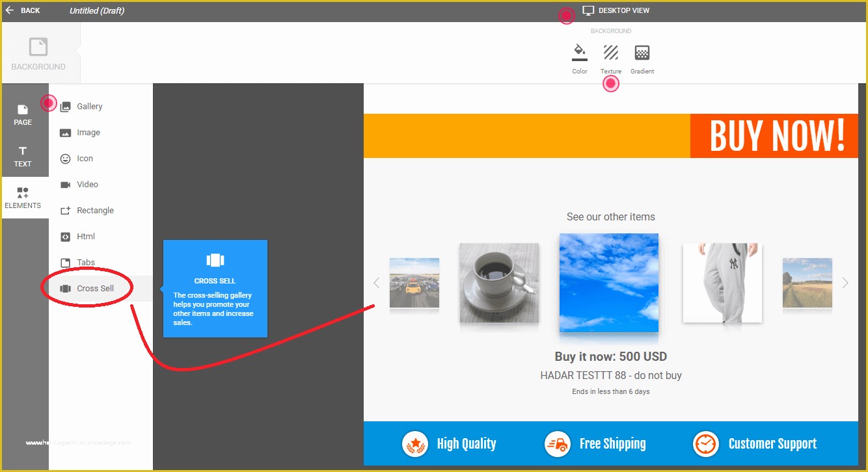Open the 'HADAR TESTTT 88 - do not buy' title
Viewport: 868px width, 472px height.
tap(611, 375)
